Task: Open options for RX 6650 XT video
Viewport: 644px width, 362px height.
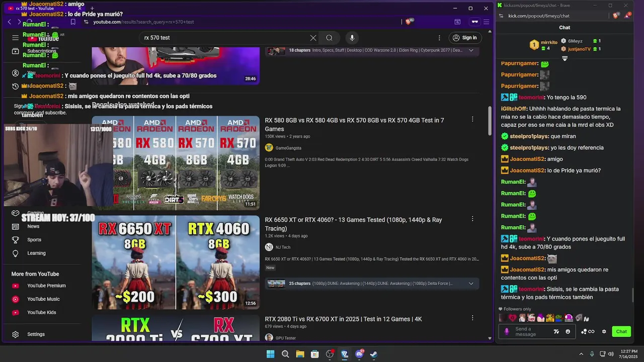Action: (x=472, y=219)
